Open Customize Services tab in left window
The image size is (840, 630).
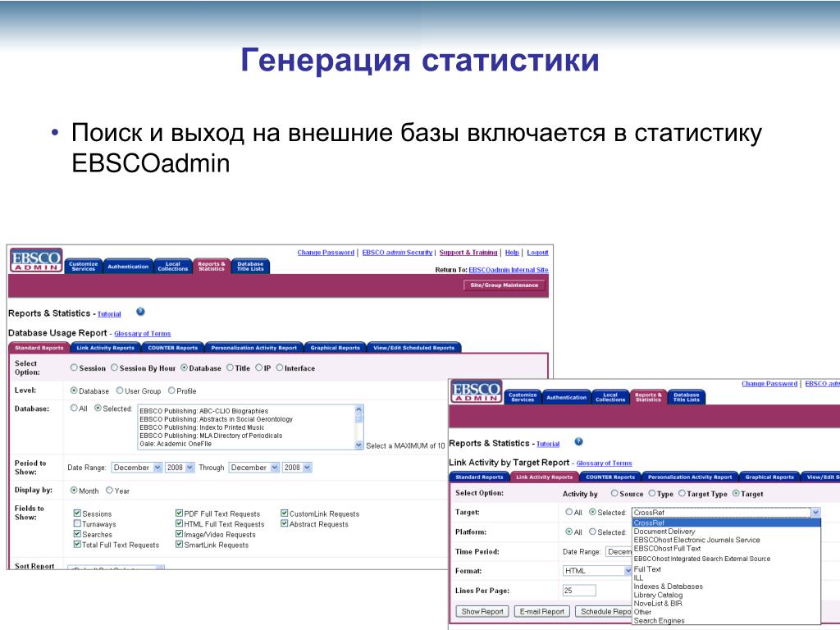coord(84,266)
